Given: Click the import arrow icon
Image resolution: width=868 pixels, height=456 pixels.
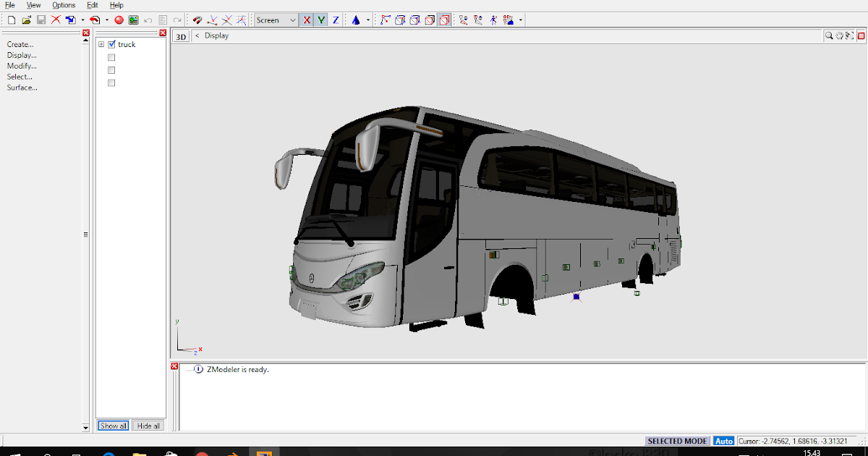Looking at the screenshot, I should (70, 20).
